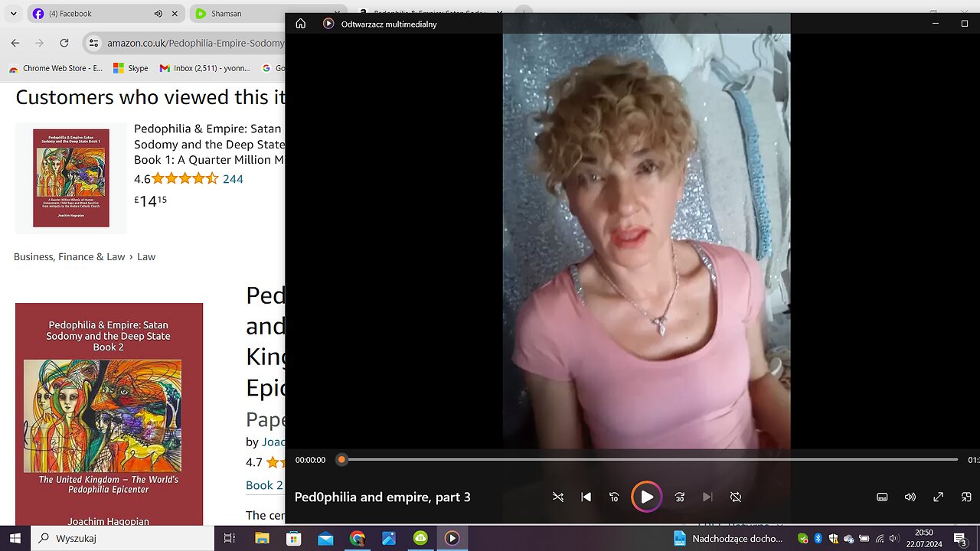Click the media player app logo icon

click(x=328, y=24)
